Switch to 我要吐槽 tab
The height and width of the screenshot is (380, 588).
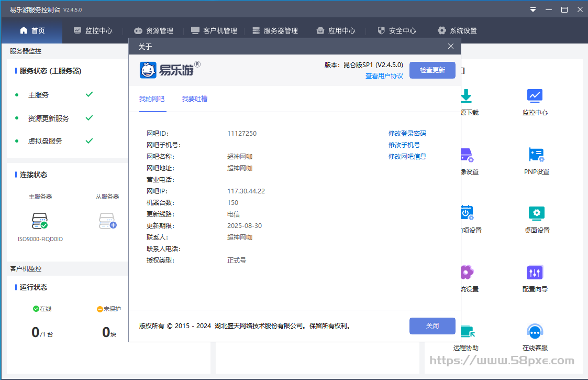coord(195,99)
